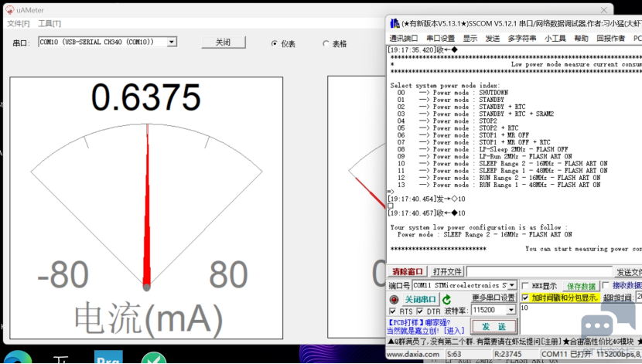Open the 小工具 menu in SSCOM
642x364 pixels.
(x=555, y=39)
